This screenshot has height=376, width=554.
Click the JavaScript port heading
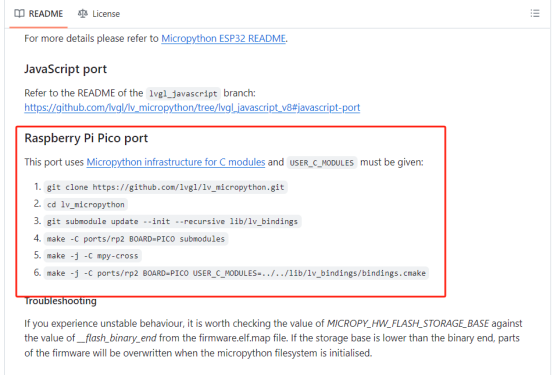[65, 69]
